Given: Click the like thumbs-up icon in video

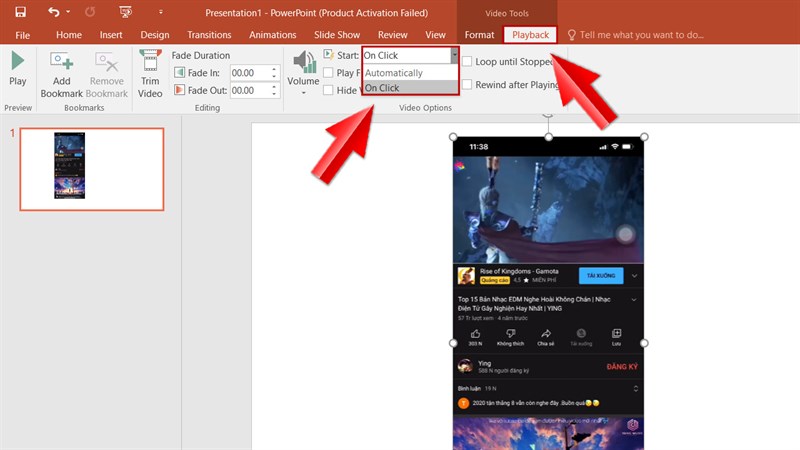Looking at the screenshot, I should [x=476, y=334].
